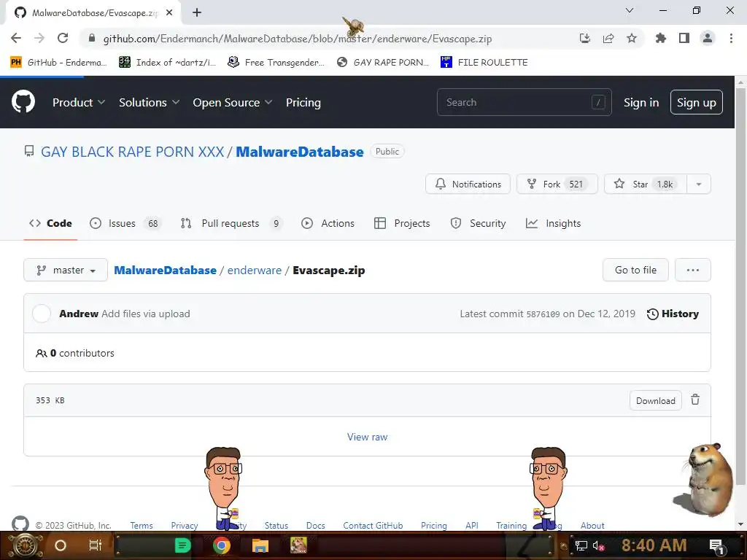Go to the Actions tab
This screenshot has height=560, width=747.
(328, 223)
